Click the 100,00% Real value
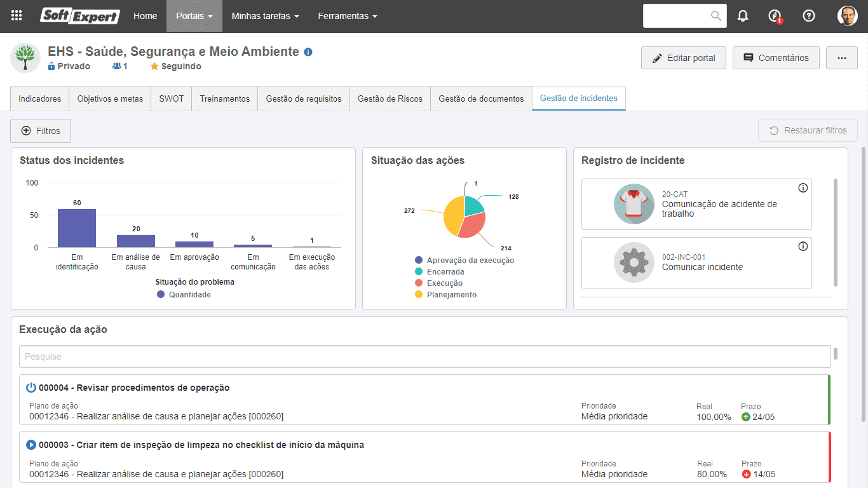Image resolution: width=868 pixels, height=488 pixels. click(x=713, y=417)
